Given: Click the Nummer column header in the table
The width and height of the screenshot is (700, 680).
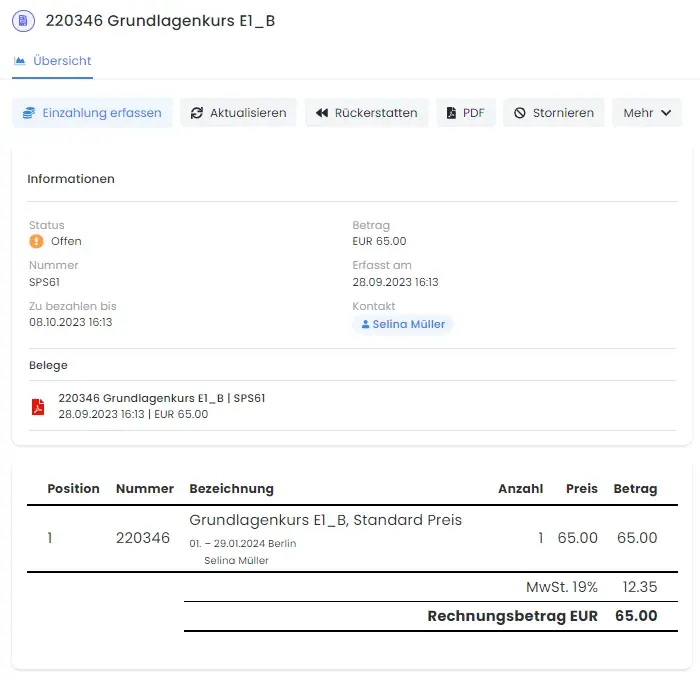Looking at the screenshot, I should [x=145, y=488].
